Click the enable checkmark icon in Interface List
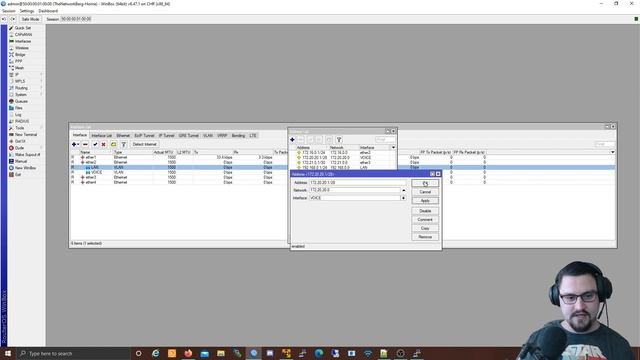The height and width of the screenshot is (360, 640). click(x=95, y=144)
